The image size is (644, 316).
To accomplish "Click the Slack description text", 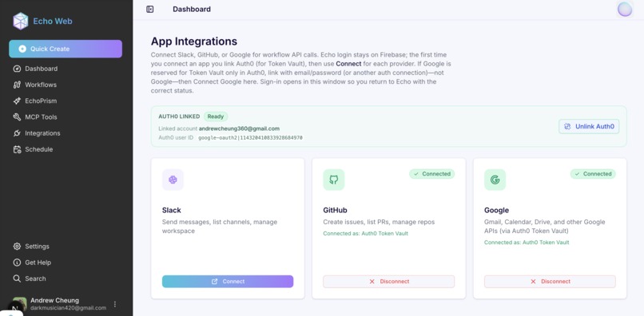I will pos(220,227).
